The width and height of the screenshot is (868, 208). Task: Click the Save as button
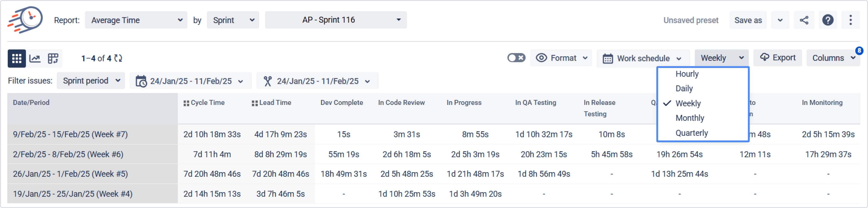click(748, 20)
